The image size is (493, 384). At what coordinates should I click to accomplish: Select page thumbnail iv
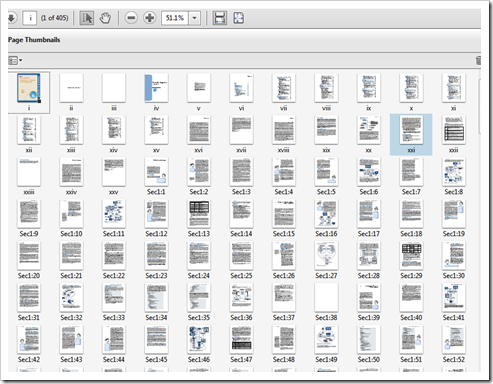[156, 88]
